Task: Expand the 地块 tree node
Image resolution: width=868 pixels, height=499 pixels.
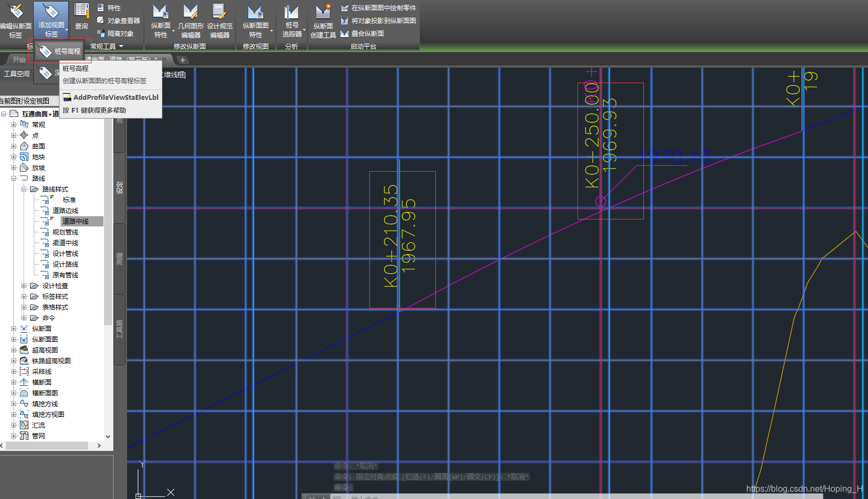Action: tap(14, 157)
